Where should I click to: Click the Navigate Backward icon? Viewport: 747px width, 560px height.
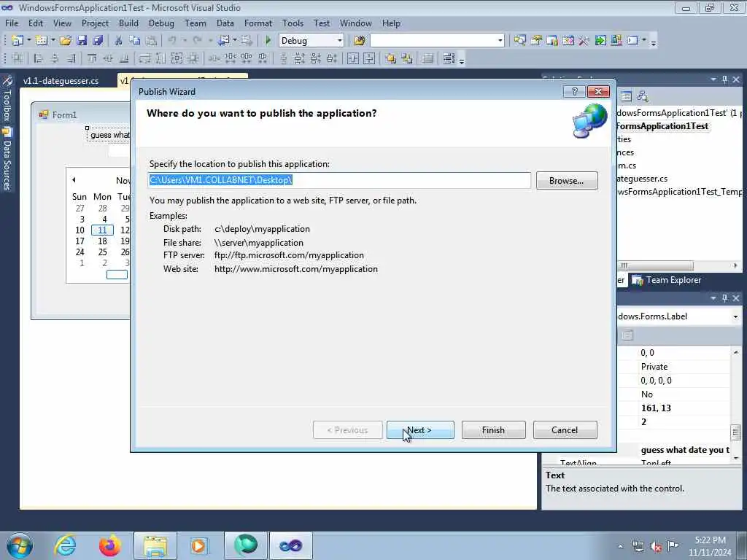point(223,41)
